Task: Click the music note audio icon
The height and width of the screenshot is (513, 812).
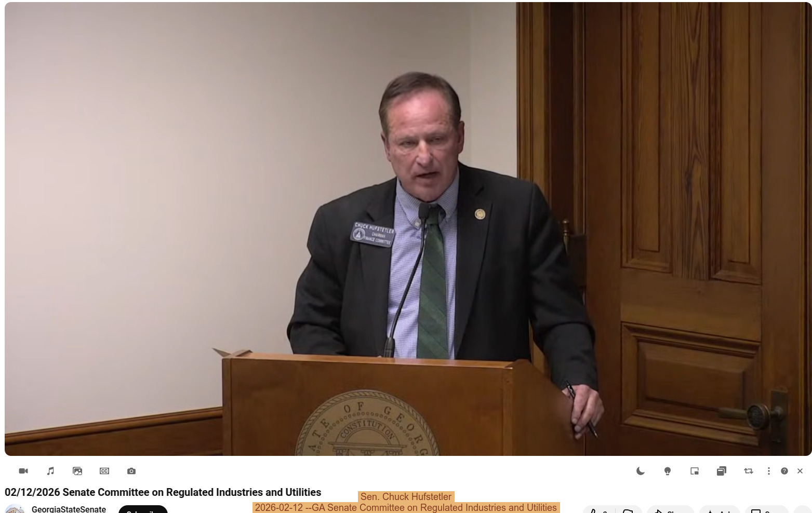Action: pyautogui.click(x=50, y=470)
